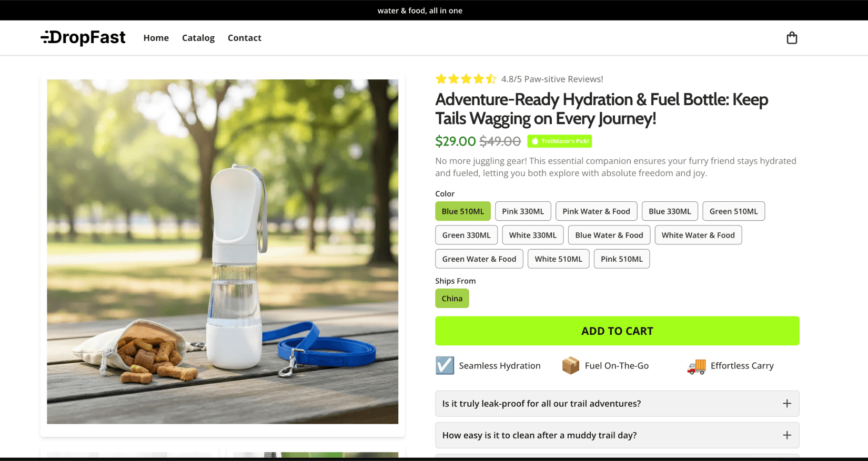Click the main product bottle photo
Screen dimensions: 868x461
223,251
